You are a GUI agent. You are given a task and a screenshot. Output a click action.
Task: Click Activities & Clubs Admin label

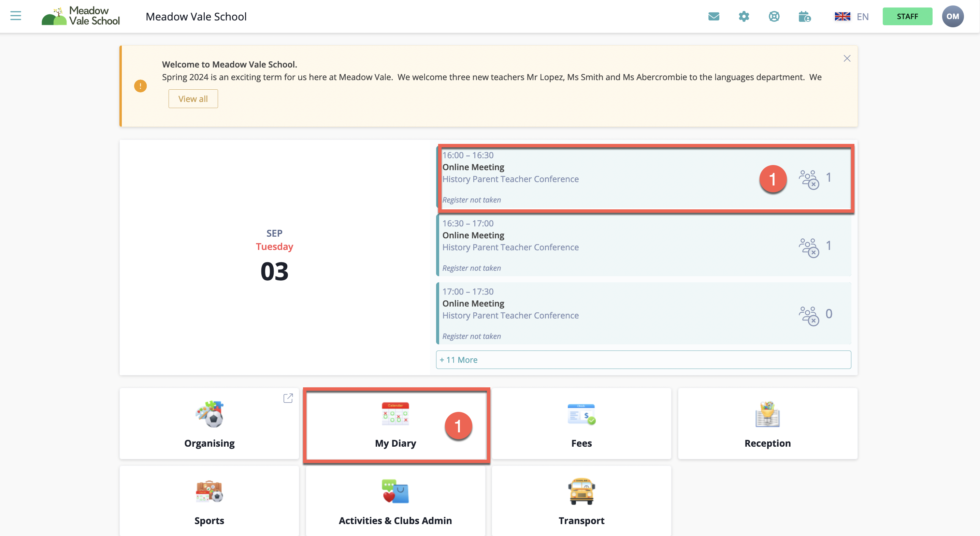(x=395, y=521)
